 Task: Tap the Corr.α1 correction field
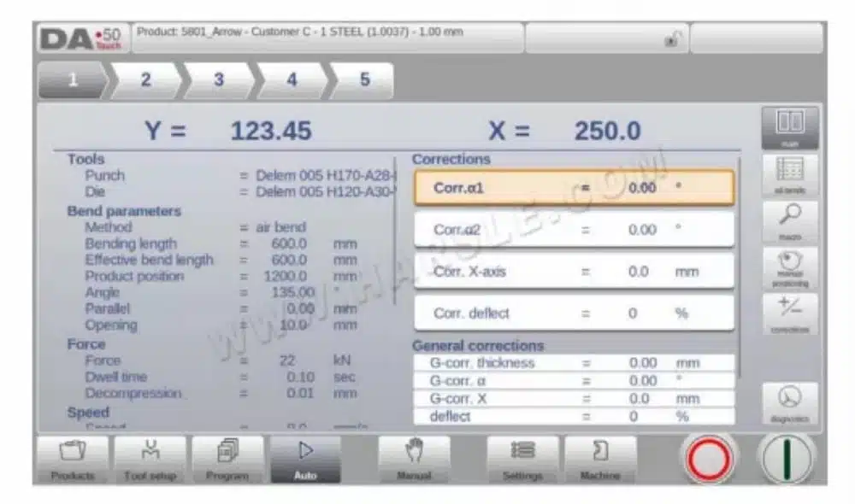point(575,188)
